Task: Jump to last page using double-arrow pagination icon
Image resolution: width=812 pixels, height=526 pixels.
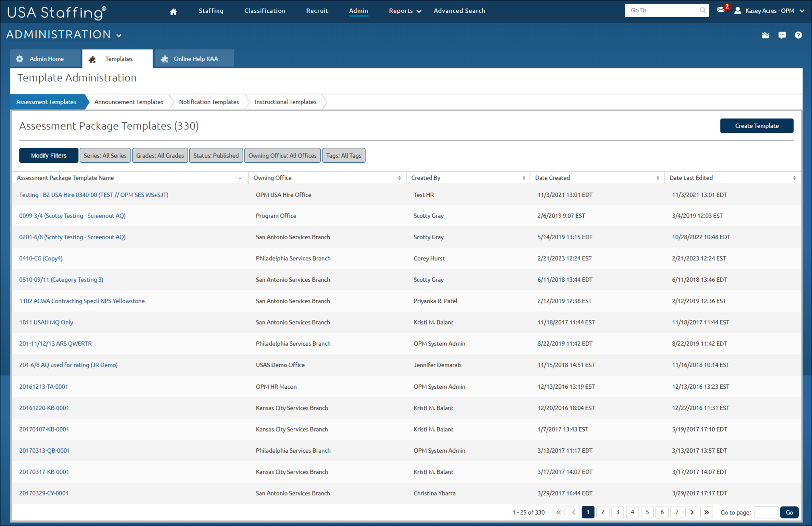Action: coord(706,512)
